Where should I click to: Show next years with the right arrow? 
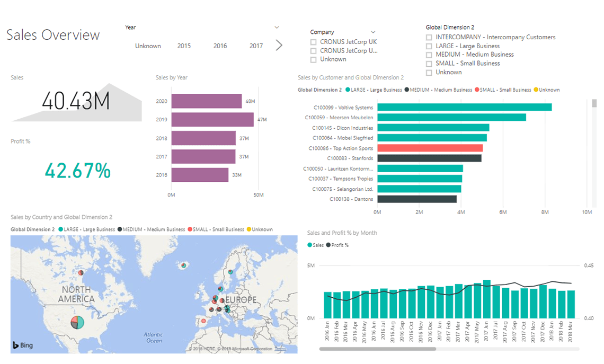point(279,45)
